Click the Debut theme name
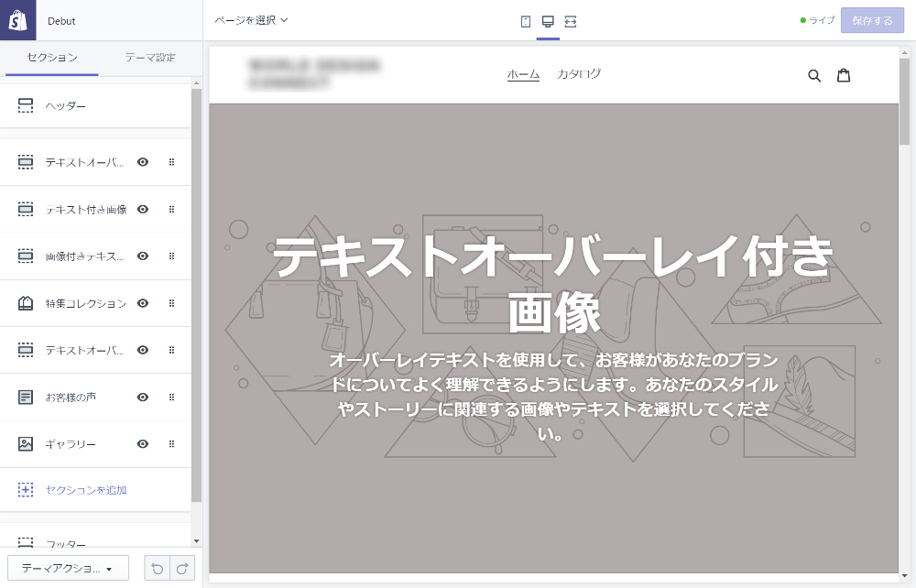 click(x=61, y=21)
